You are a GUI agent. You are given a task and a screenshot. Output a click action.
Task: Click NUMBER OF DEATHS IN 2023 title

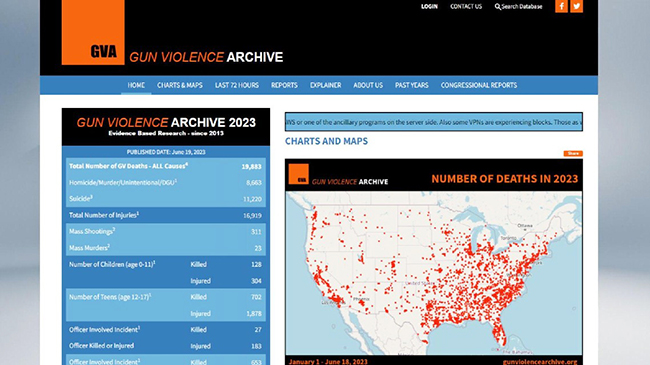click(504, 179)
